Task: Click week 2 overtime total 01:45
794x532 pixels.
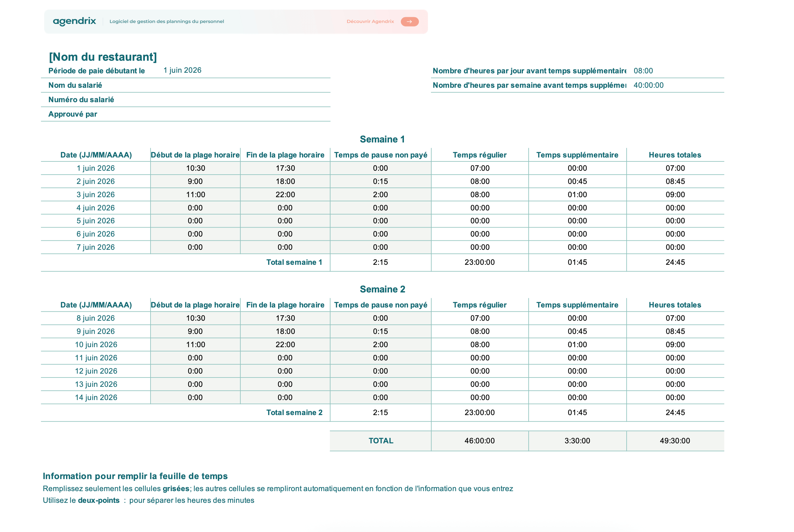Action: pyautogui.click(x=577, y=413)
